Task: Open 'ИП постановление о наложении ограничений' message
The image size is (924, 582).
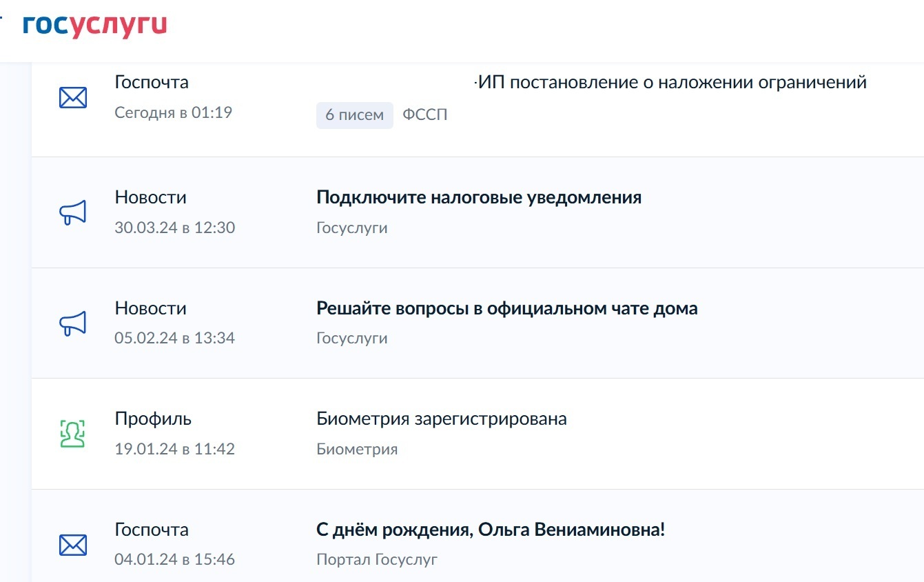Action: coord(672,83)
